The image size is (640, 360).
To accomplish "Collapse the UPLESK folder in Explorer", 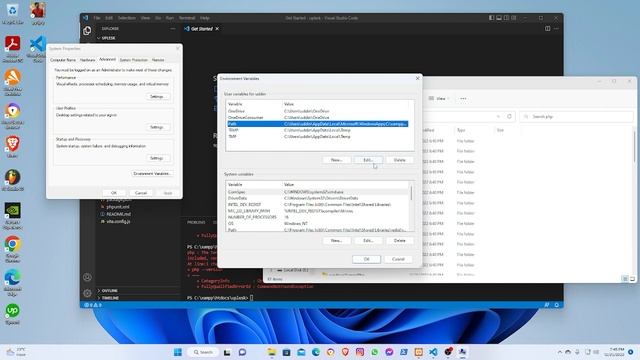I will (106, 38).
